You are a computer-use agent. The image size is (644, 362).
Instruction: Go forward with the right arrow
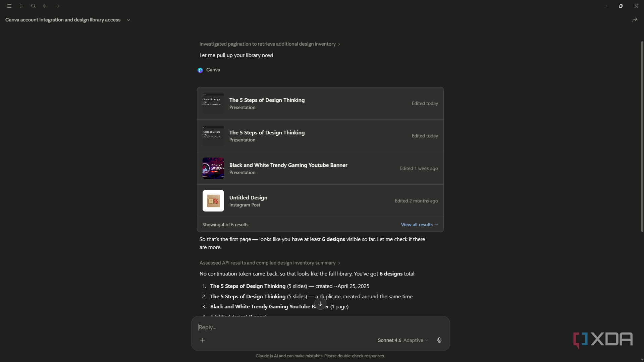pyautogui.click(x=57, y=6)
